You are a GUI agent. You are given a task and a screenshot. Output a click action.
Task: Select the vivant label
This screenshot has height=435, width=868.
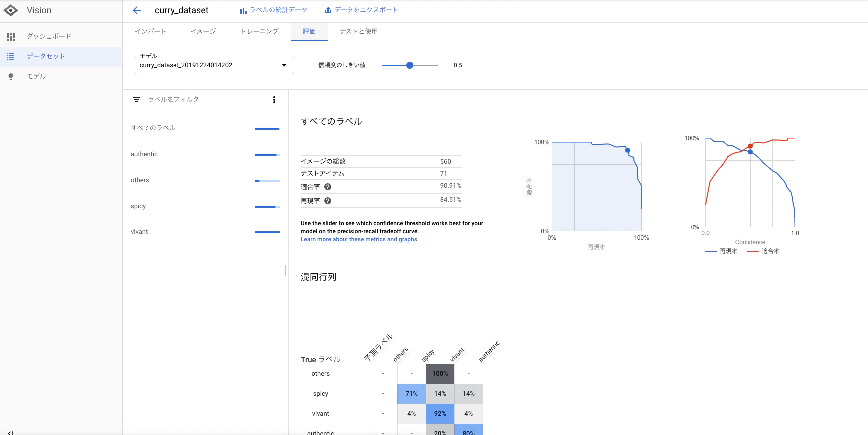[x=205, y=232]
